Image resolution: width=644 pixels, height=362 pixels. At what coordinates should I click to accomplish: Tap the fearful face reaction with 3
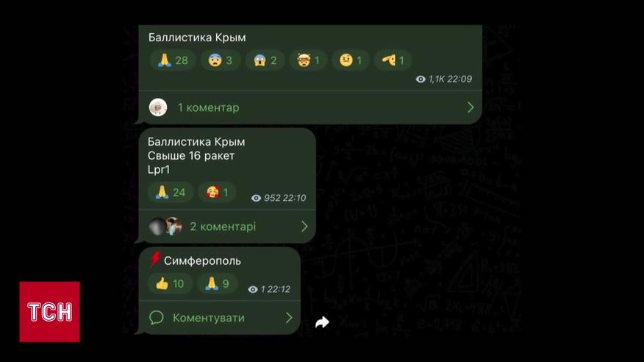pyautogui.click(x=221, y=60)
